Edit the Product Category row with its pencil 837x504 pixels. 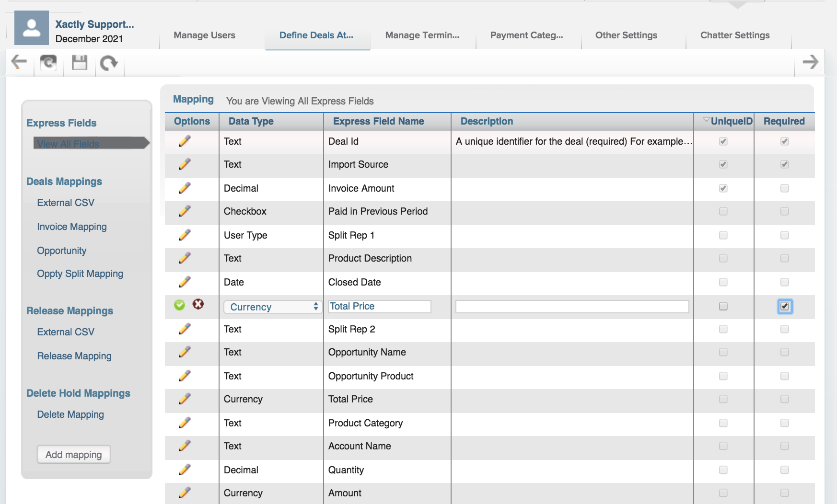pyautogui.click(x=185, y=423)
